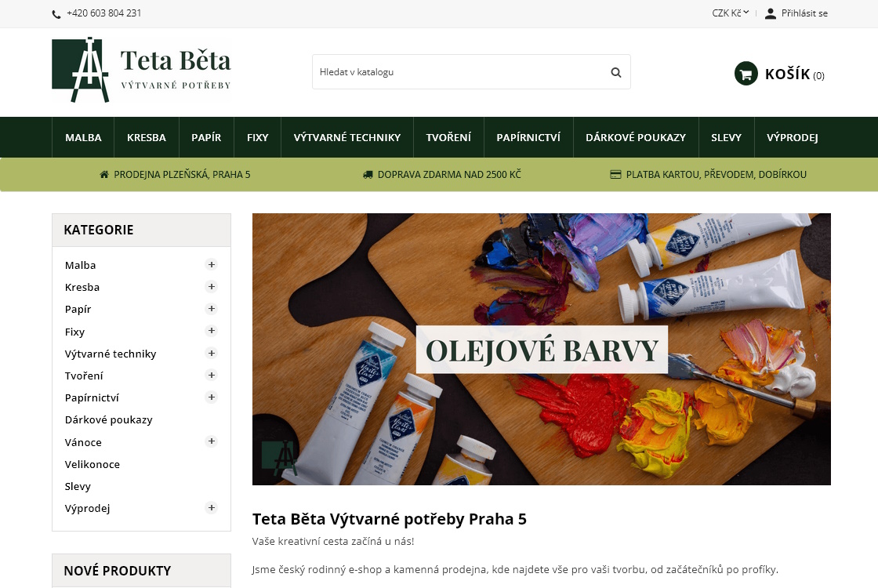Expand the Výtvarné techniky sidebar category

[x=212, y=353]
